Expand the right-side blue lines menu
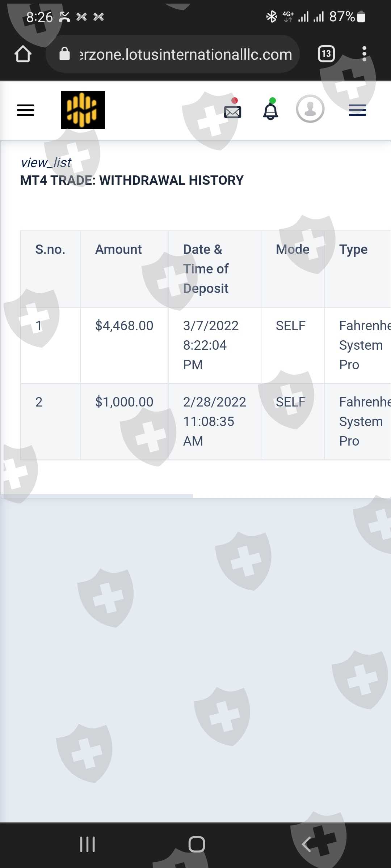 [x=357, y=110]
